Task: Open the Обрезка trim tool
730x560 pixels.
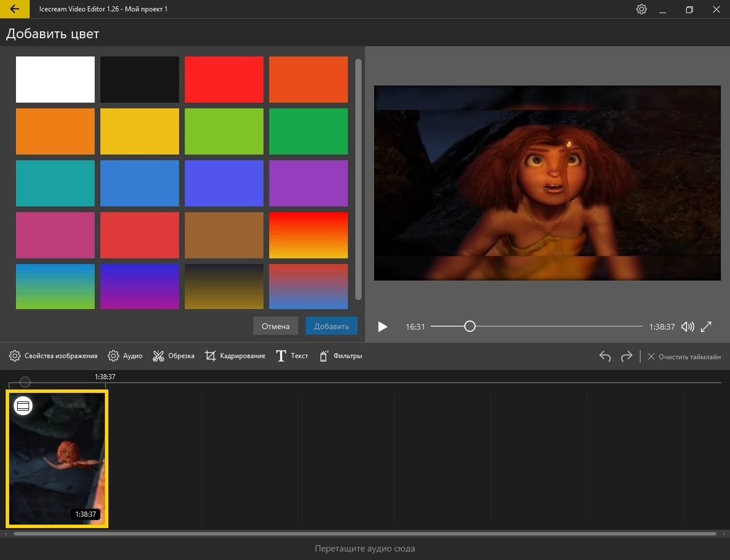Action: [x=173, y=356]
